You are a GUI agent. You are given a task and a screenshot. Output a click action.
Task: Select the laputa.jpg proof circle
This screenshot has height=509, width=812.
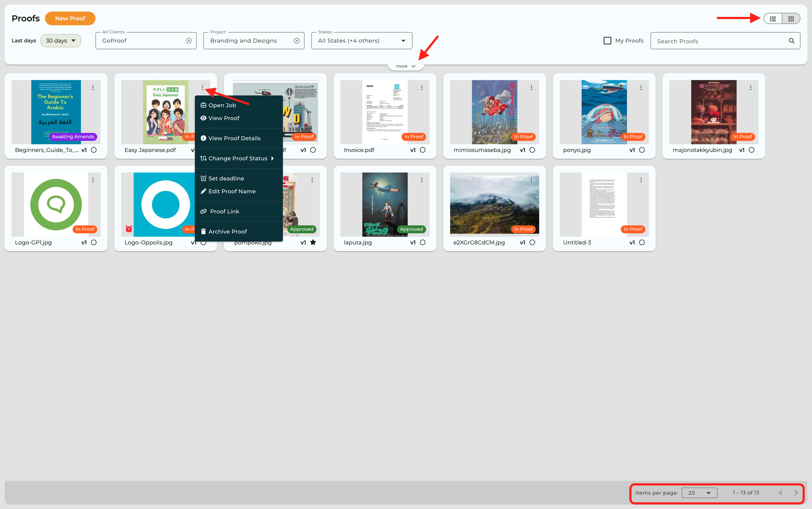pyautogui.click(x=422, y=242)
